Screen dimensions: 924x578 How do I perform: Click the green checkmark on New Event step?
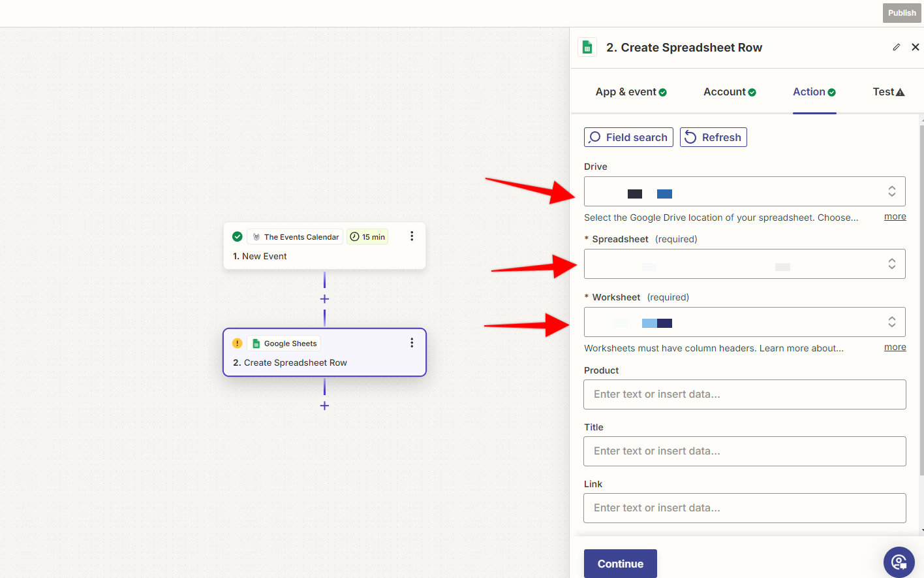(237, 236)
